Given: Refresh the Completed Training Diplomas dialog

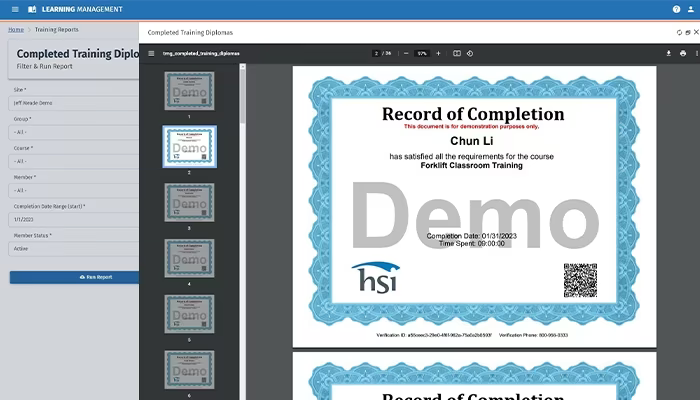Looking at the screenshot, I should pos(679,33).
